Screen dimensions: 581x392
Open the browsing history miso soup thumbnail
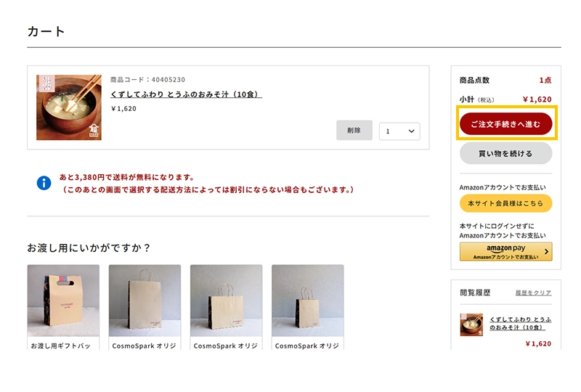coord(471,324)
